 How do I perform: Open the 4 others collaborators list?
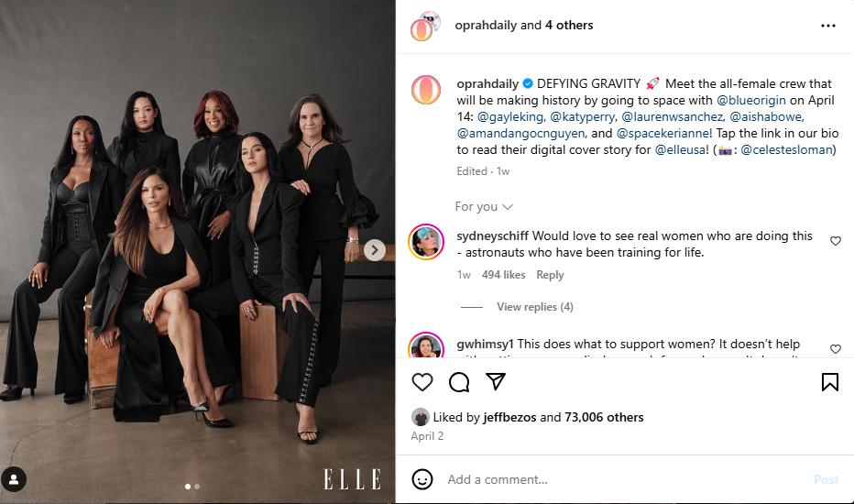point(569,26)
